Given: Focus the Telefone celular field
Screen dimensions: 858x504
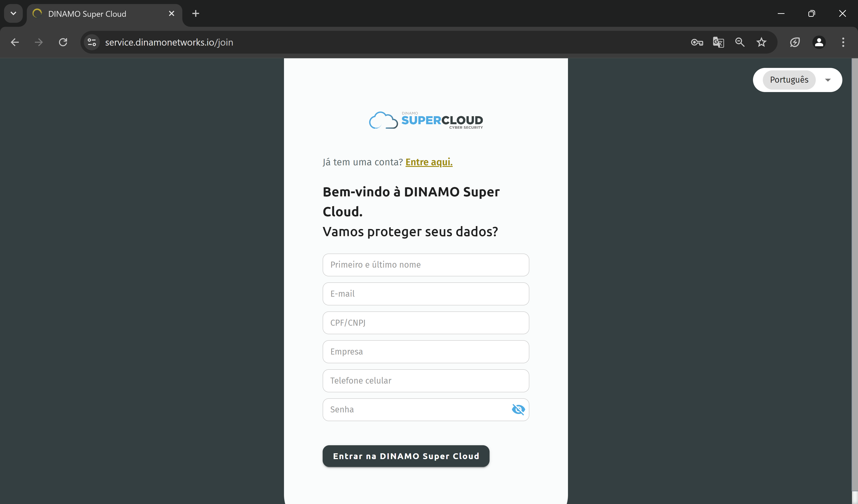Looking at the screenshot, I should click(426, 380).
